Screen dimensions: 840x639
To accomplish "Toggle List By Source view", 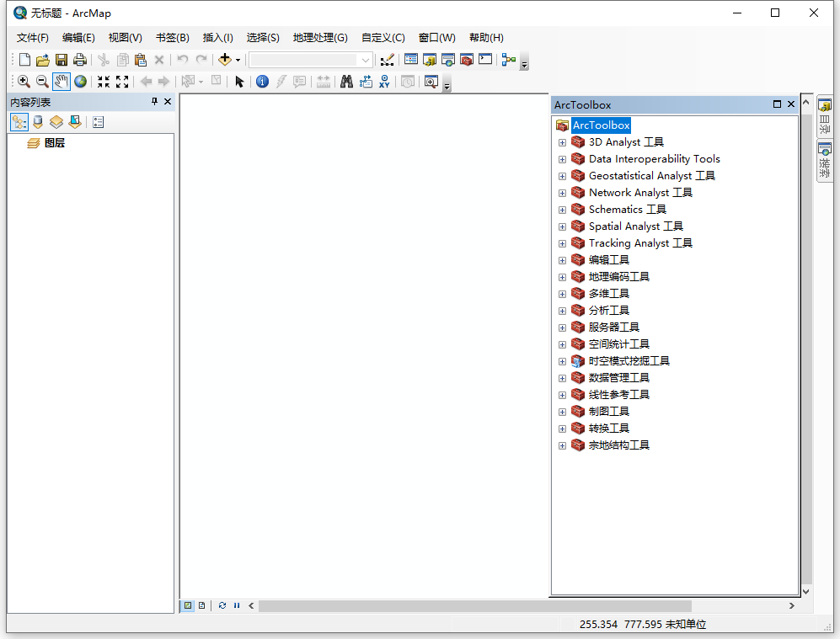I will [x=38, y=123].
